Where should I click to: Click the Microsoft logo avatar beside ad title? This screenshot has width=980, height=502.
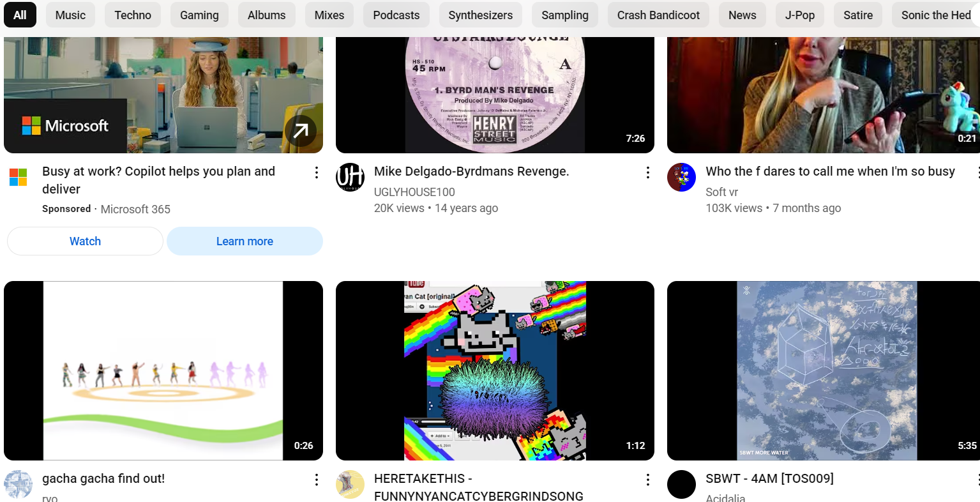[x=19, y=178]
